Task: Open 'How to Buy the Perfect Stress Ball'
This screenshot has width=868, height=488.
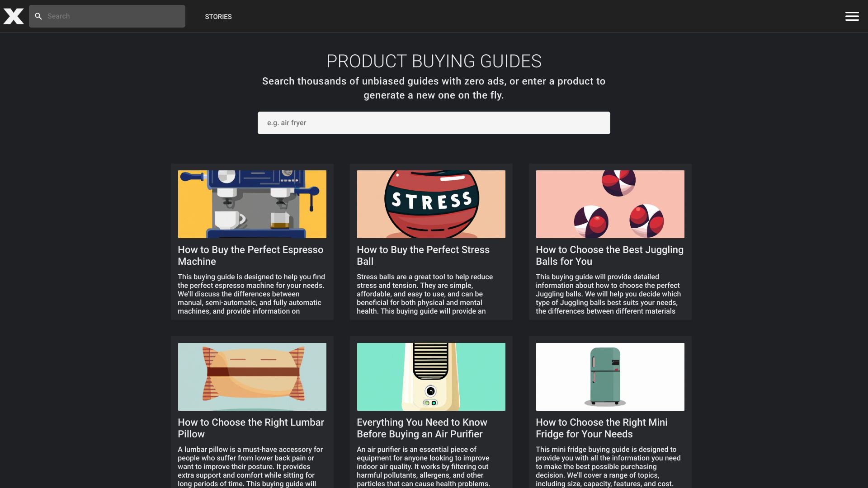Action: pos(423,255)
